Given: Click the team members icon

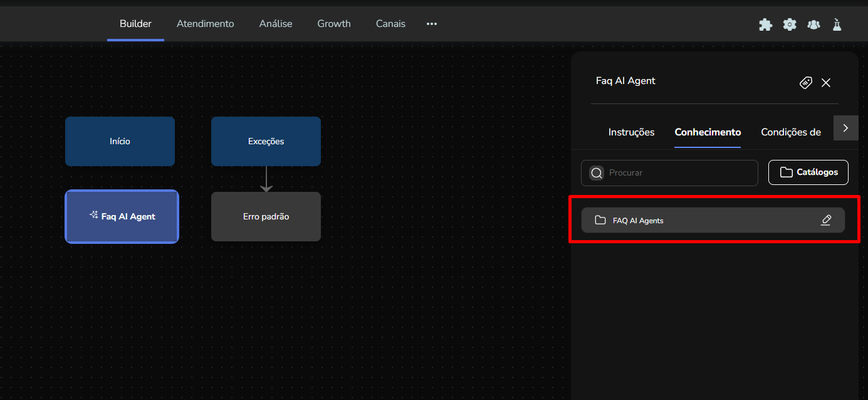Looking at the screenshot, I should pyautogui.click(x=813, y=24).
